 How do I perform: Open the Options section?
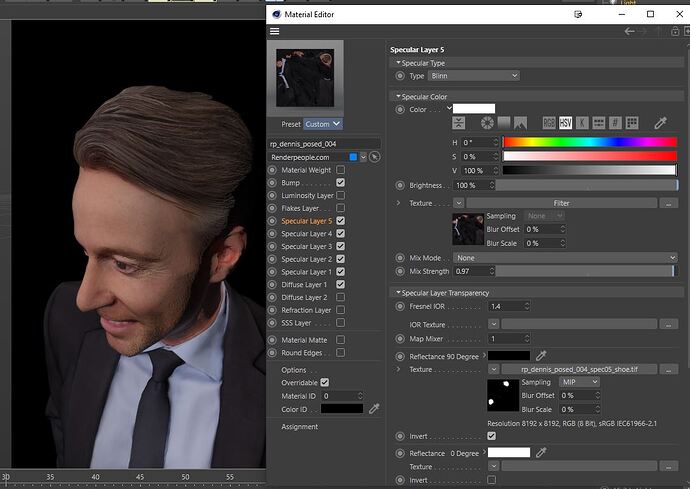(294, 370)
